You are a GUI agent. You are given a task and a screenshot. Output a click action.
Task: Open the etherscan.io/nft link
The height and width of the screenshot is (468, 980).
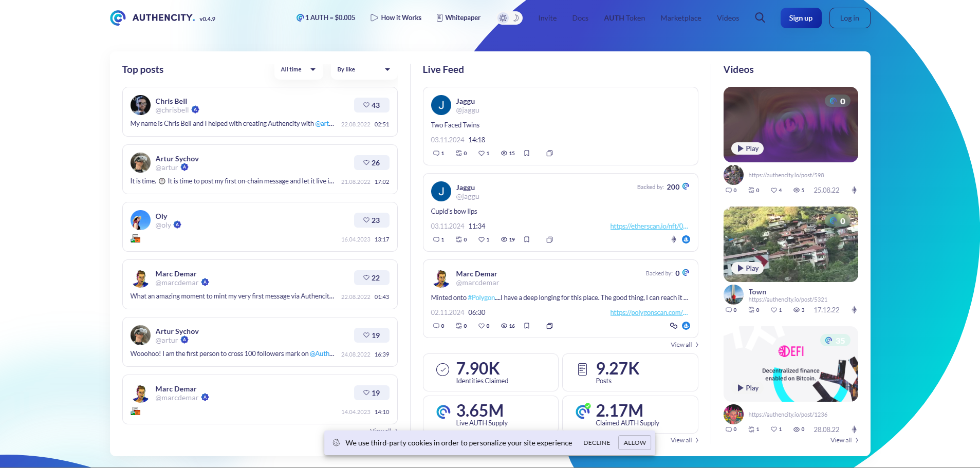point(649,226)
